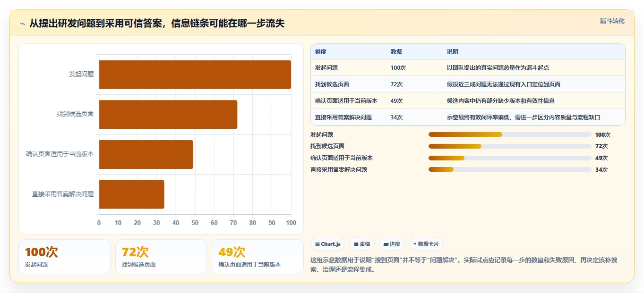Click the 数据 column header
The image size is (644, 293).
(x=396, y=52)
